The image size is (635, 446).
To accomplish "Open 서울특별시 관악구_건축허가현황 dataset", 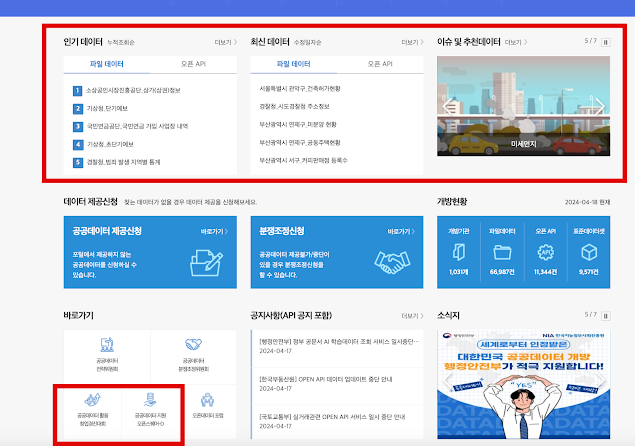I will point(300,89).
